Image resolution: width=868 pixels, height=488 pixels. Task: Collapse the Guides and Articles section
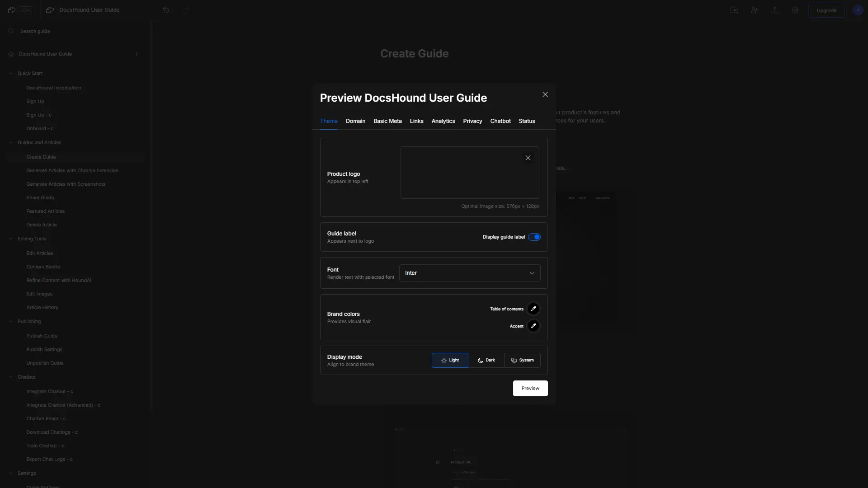pos(11,143)
